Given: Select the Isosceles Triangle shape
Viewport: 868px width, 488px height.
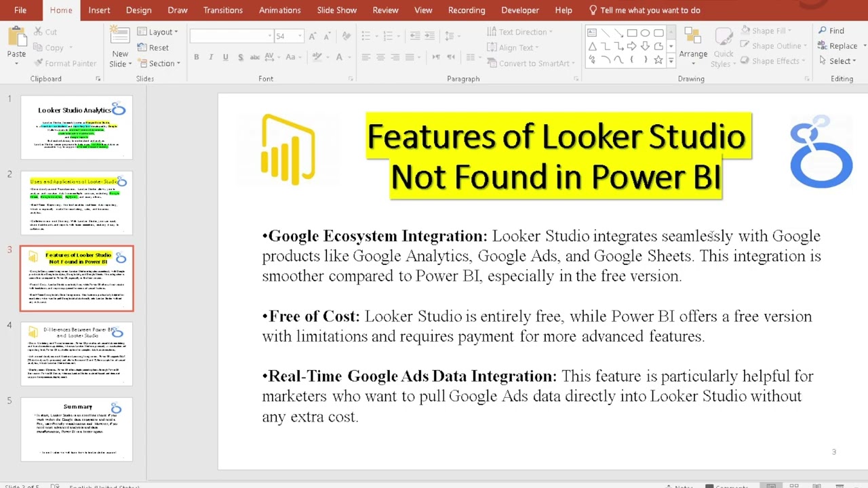Looking at the screenshot, I should pyautogui.click(x=592, y=46).
